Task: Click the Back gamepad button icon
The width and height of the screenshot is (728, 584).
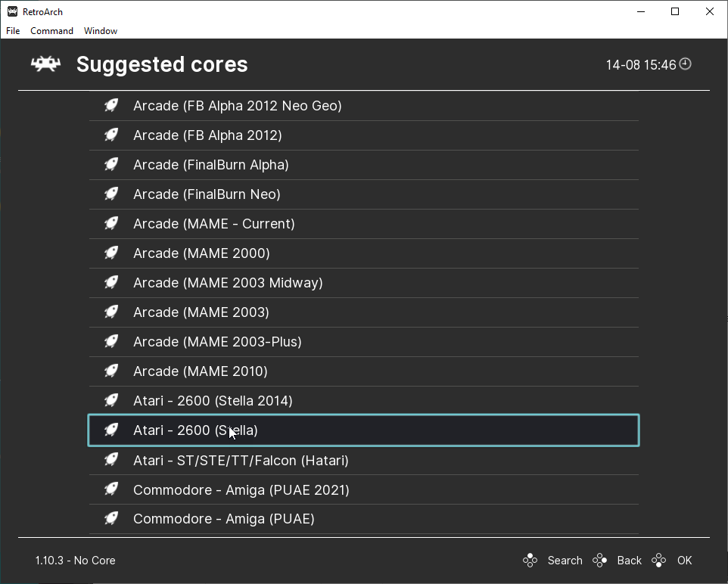Action: [x=600, y=561]
